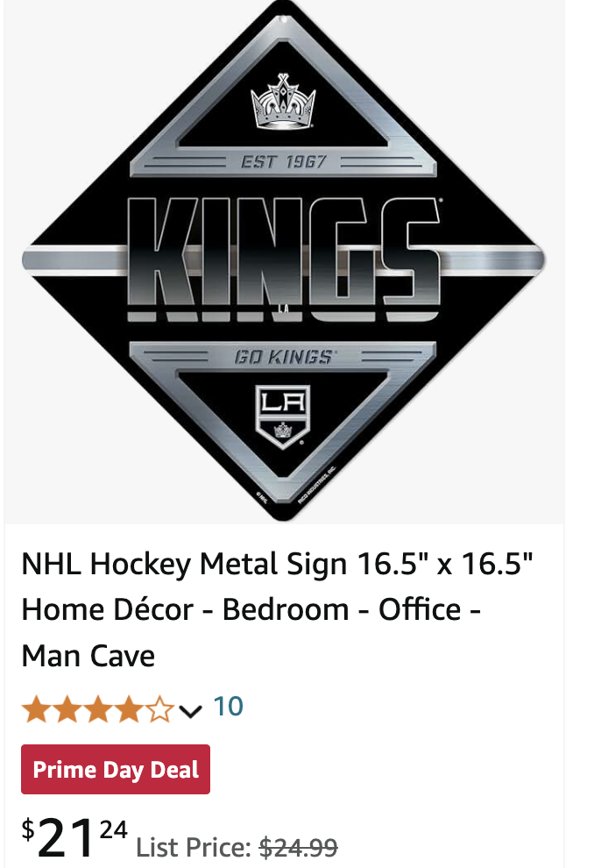Click the $21.24 deal price
The width and height of the screenshot is (608, 868).
pyautogui.click(x=74, y=837)
